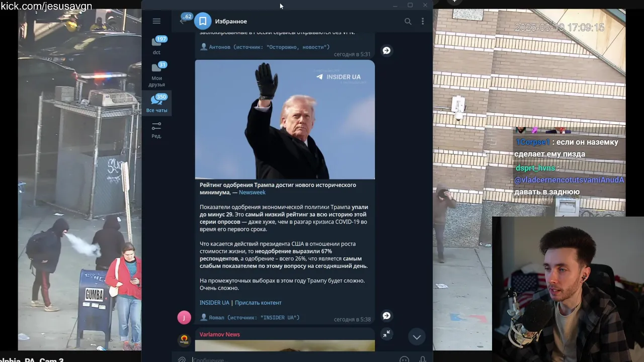Click the Избранное chat title
Screen dimensions: 644x362
[x=231, y=21]
